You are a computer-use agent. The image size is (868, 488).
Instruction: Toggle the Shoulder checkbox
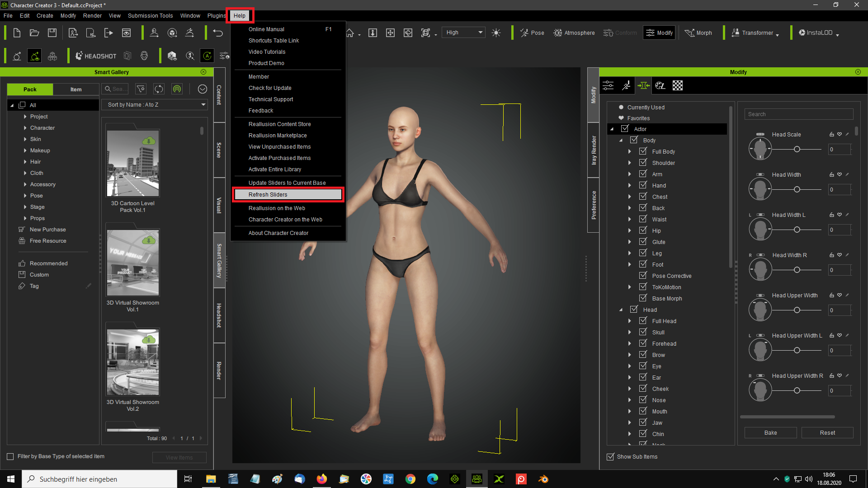pyautogui.click(x=643, y=163)
